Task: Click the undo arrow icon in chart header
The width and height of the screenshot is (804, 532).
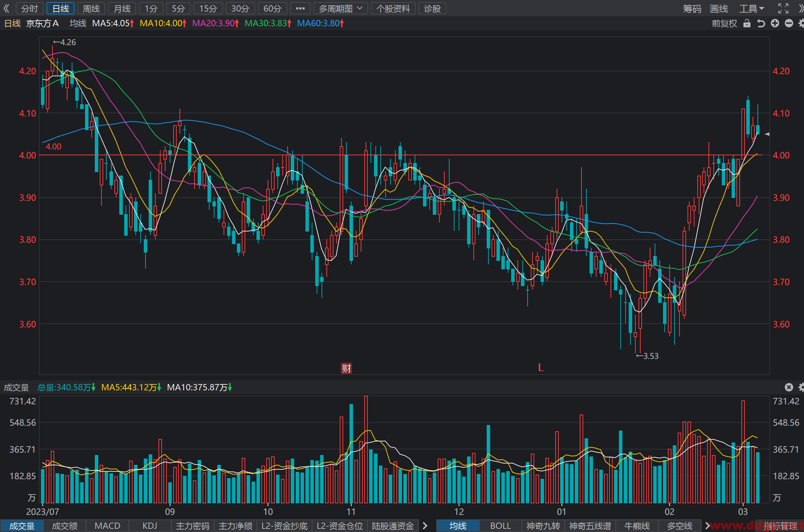Action: coord(761,23)
